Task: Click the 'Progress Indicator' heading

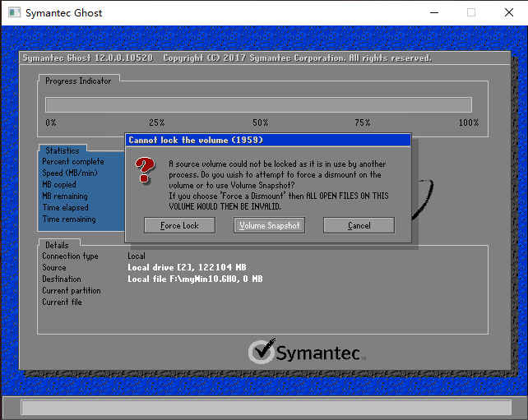Action: pyautogui.click(x=78, y=81)
